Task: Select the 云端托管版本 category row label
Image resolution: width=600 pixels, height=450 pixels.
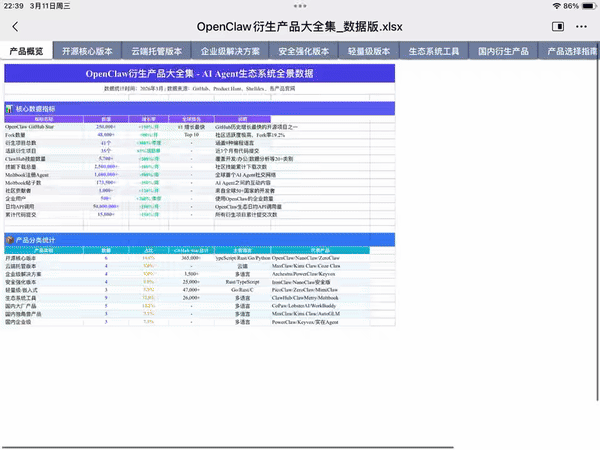Action: pyautogui.click(x=44, y=266)
